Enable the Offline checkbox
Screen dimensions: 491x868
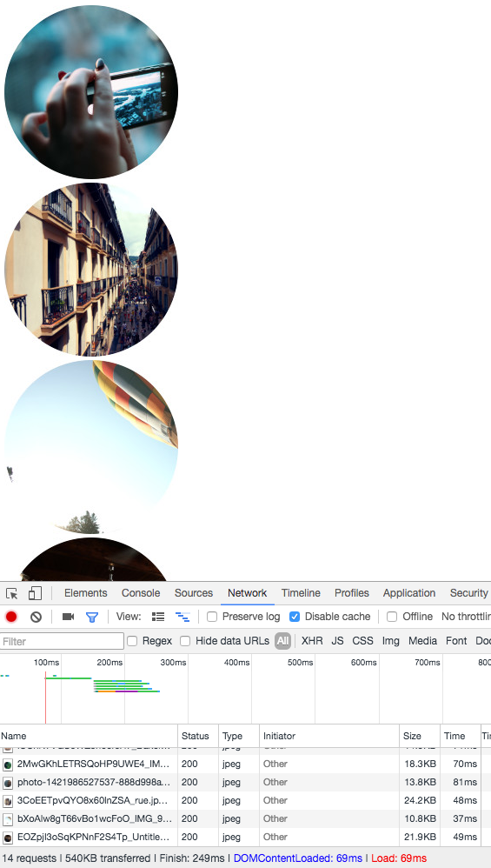[x=392, y=617]
